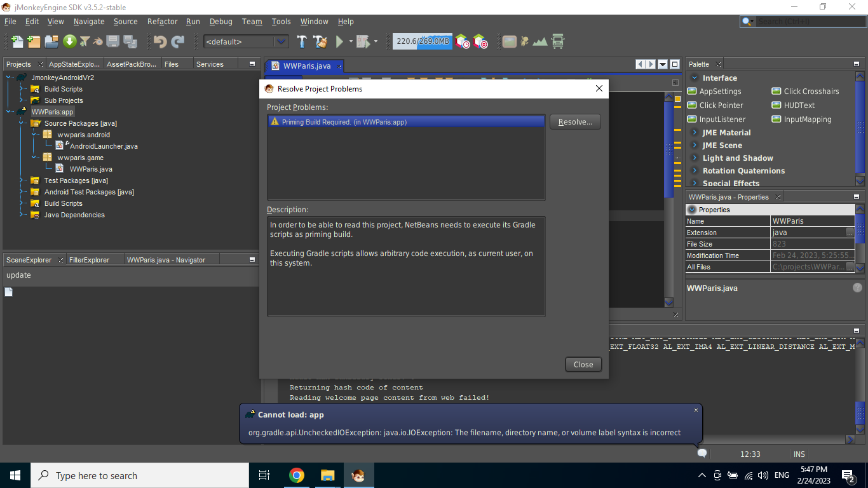Click the AppSettings palette item
868x488 pixels.
(x=714, y=91)
